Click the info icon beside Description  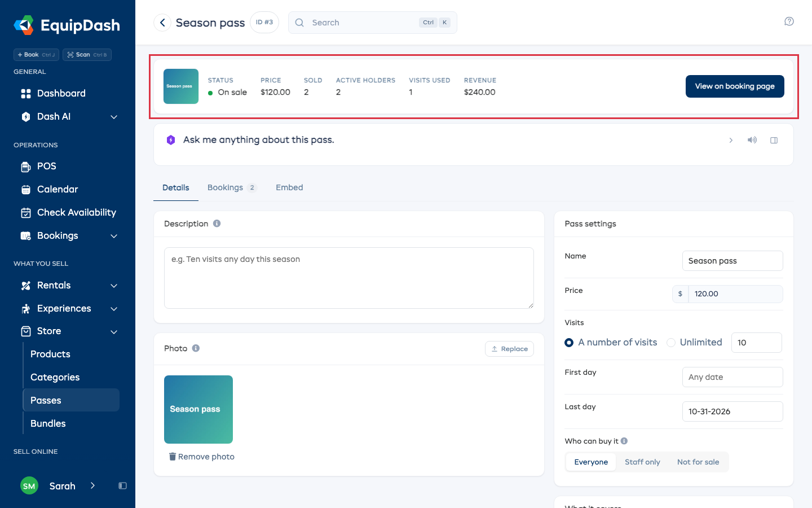pyautogui.click(x=217, y=224)
